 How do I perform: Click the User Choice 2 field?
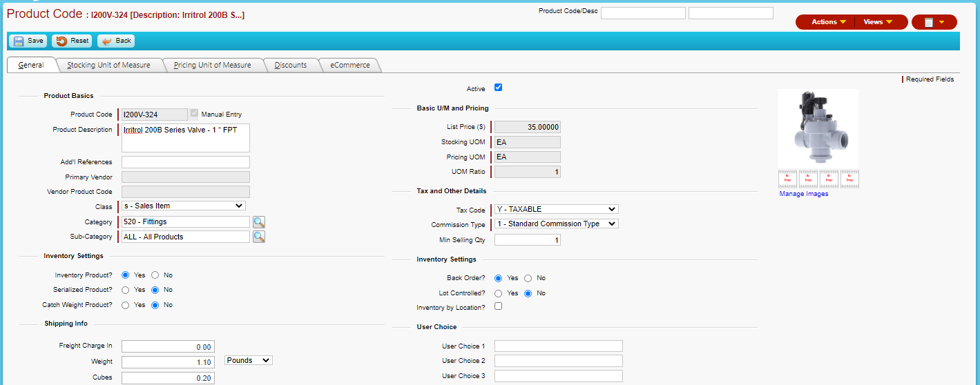(x=559, y=361)
